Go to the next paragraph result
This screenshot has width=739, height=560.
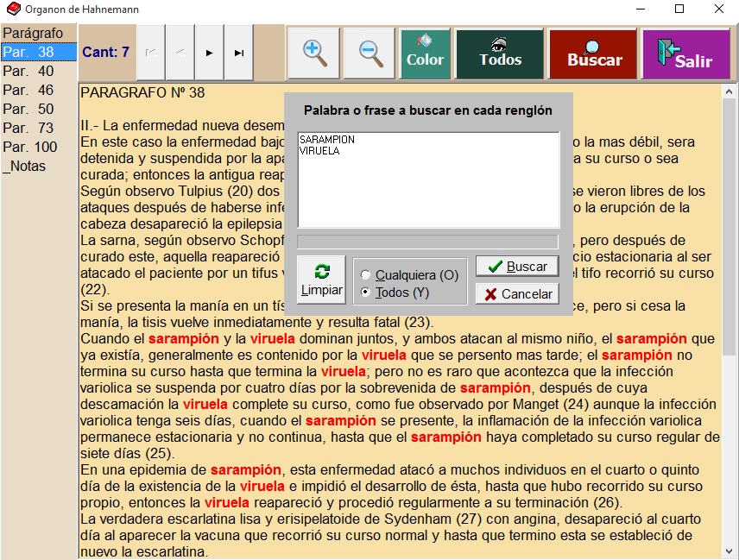210,53
